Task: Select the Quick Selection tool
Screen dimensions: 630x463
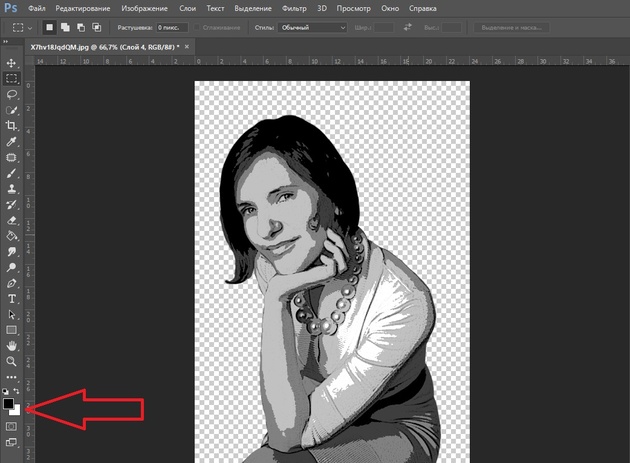Action: point(11,110)
